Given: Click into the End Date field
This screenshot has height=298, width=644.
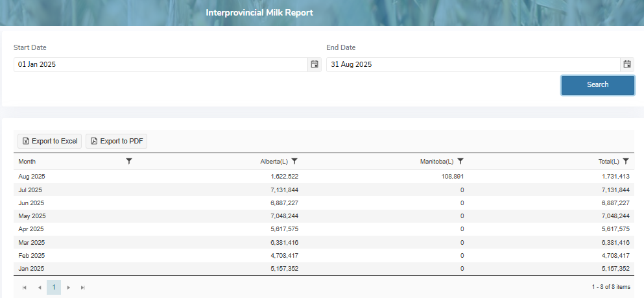Looking at the screenshot, I should [x=471, y=64].
